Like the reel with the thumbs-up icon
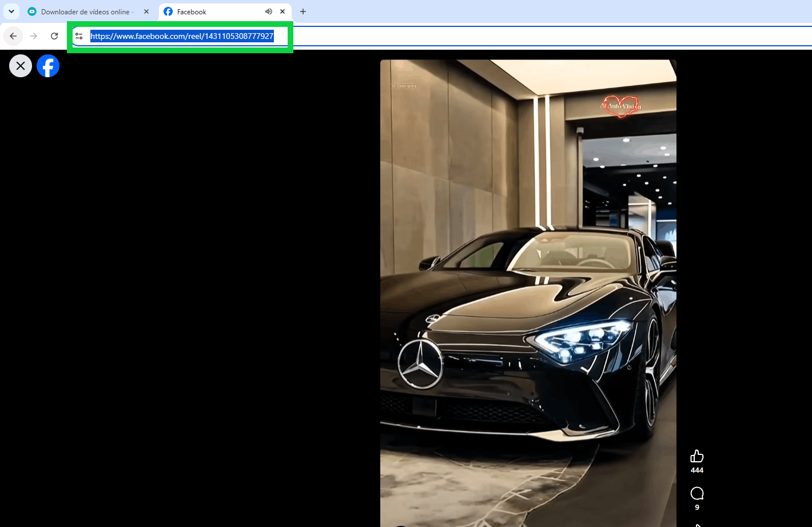 click(696, 456)
